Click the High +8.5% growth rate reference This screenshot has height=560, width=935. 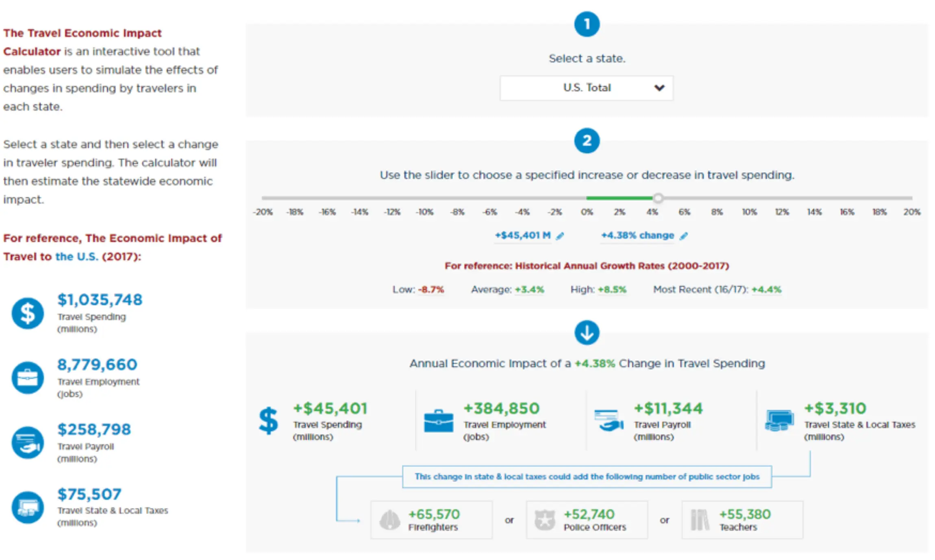coord(612,290)
